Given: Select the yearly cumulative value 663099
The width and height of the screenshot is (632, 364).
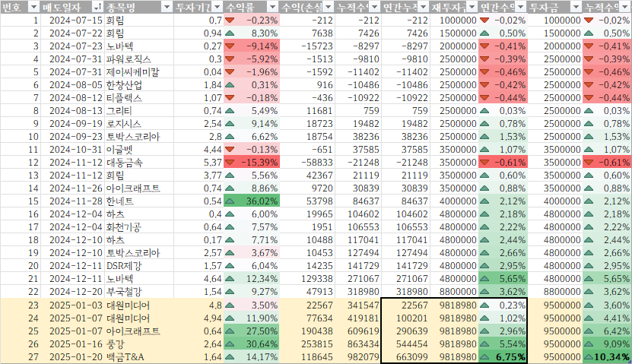Looking at the screenshot, I should pyautogui.click(x=405, y=357).
